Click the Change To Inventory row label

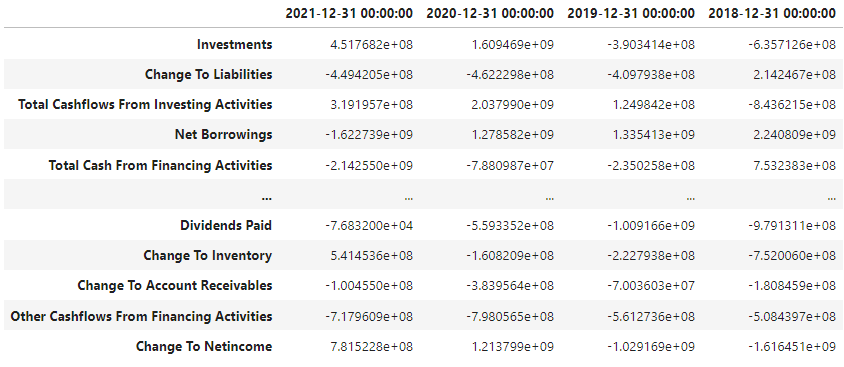208,255
